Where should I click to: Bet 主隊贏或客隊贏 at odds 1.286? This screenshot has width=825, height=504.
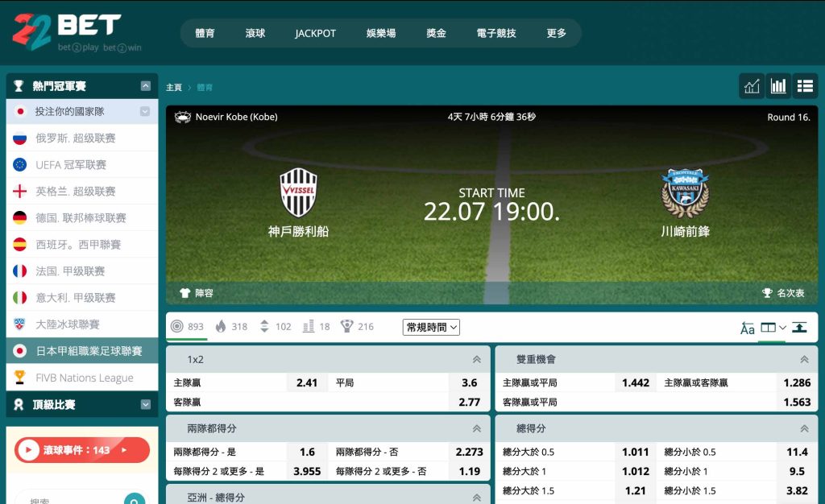(797, 382)
